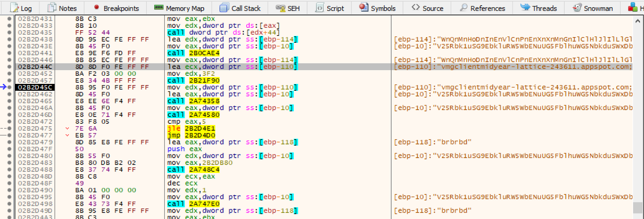Click the jump arrow beside bytes 7E 6A
The height and width of the screenshot is (219, 644).
[x=67, y=129]
